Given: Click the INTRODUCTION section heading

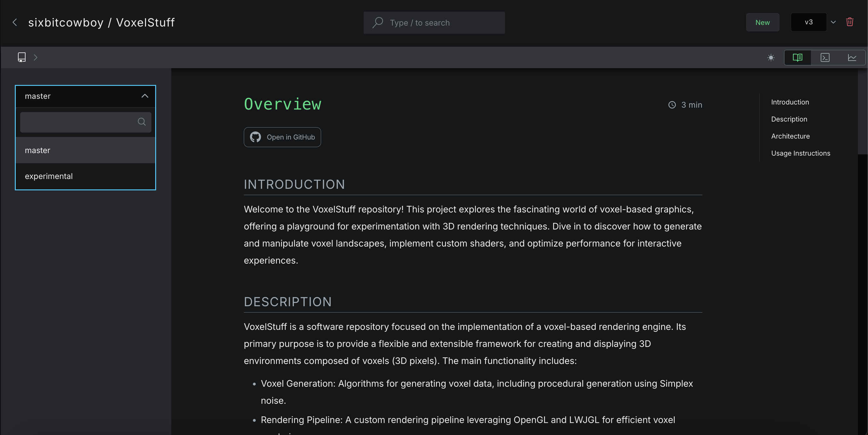Looking at the screenshot, I should click(x=294, y=184).
